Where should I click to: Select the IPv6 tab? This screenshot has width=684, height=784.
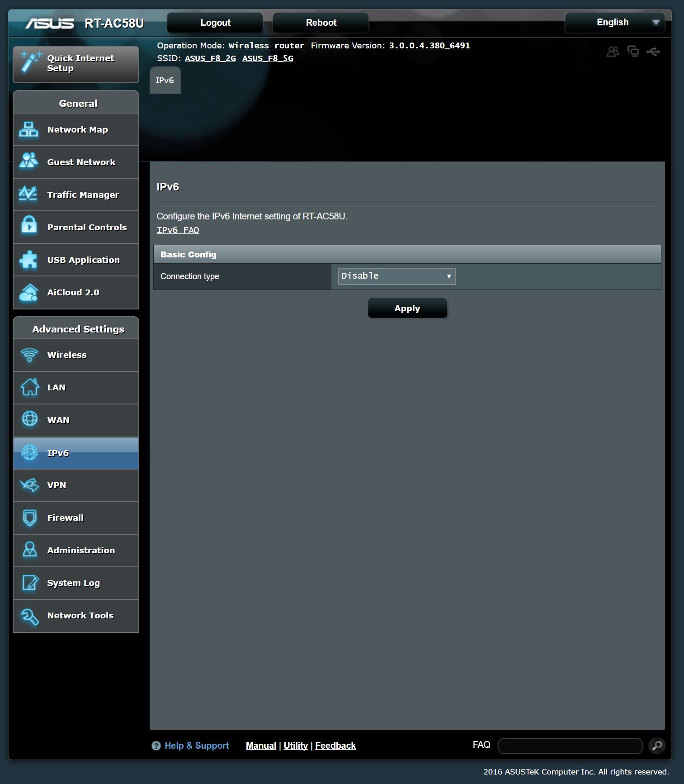click(x=165, y=80)
